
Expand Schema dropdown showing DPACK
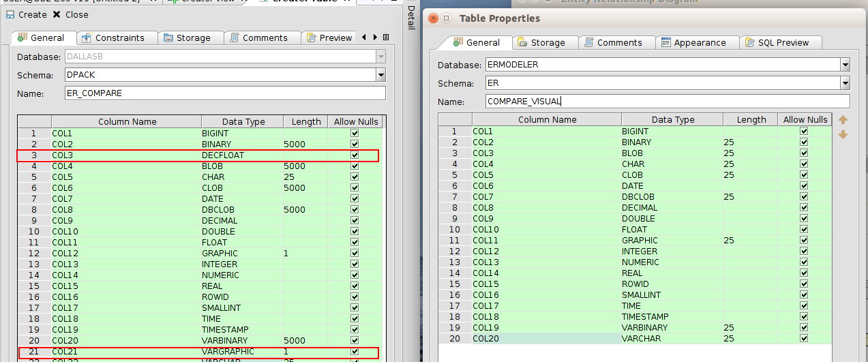click(381, 75)
